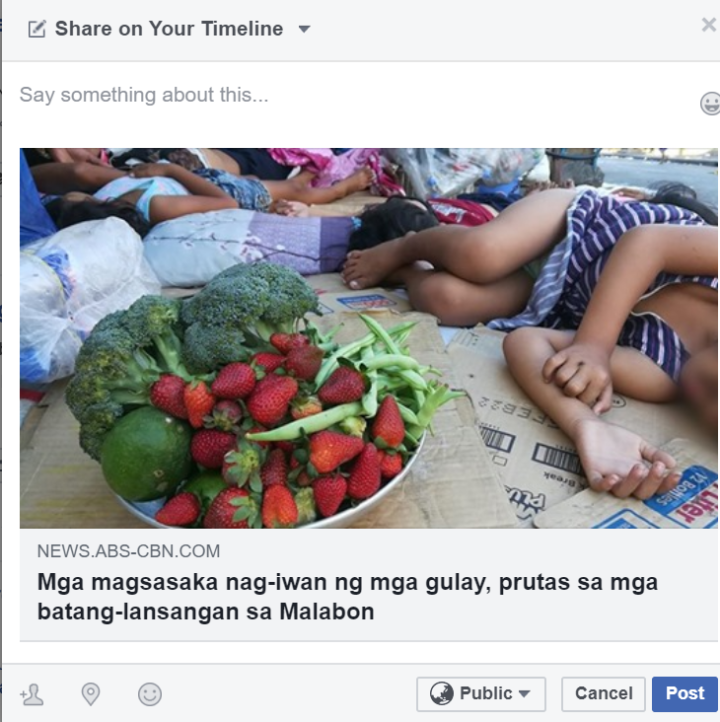
Task: Expand the Share on Your Timeline dropdown
Action: point(304,29)
